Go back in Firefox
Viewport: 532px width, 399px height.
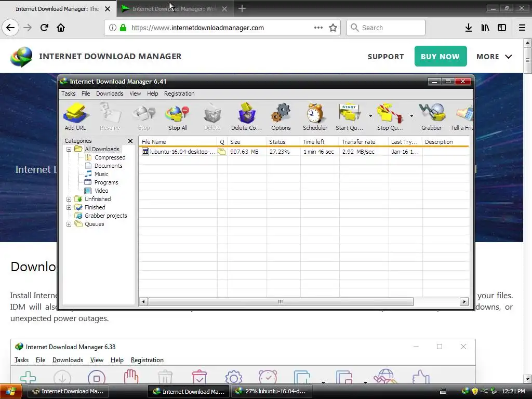10,28
